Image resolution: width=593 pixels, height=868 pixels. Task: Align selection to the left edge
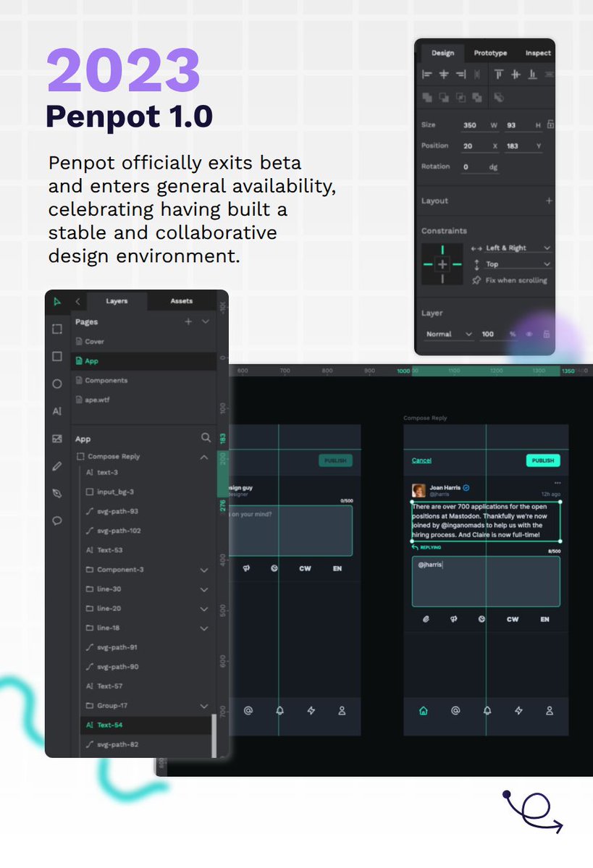pos(427,74)
